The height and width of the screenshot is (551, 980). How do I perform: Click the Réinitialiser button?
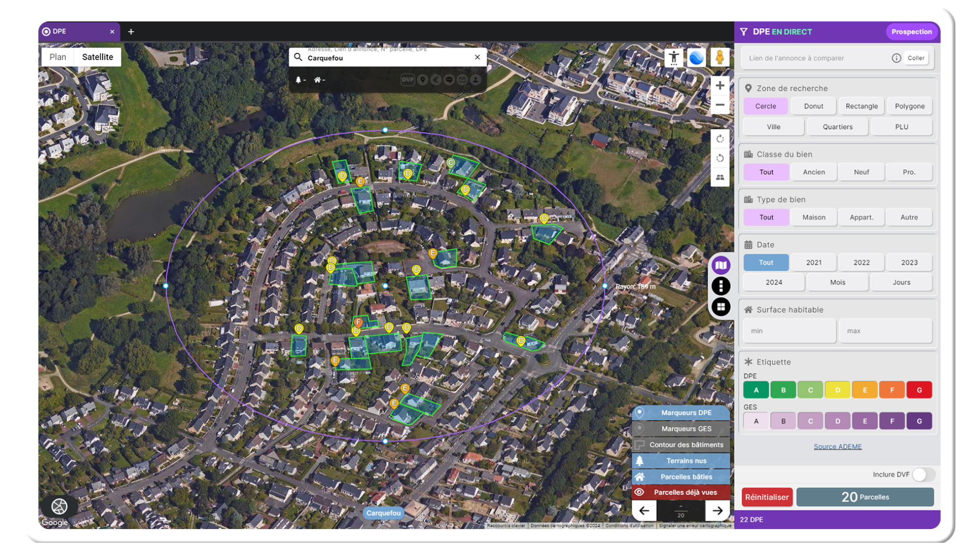(767, 497)
